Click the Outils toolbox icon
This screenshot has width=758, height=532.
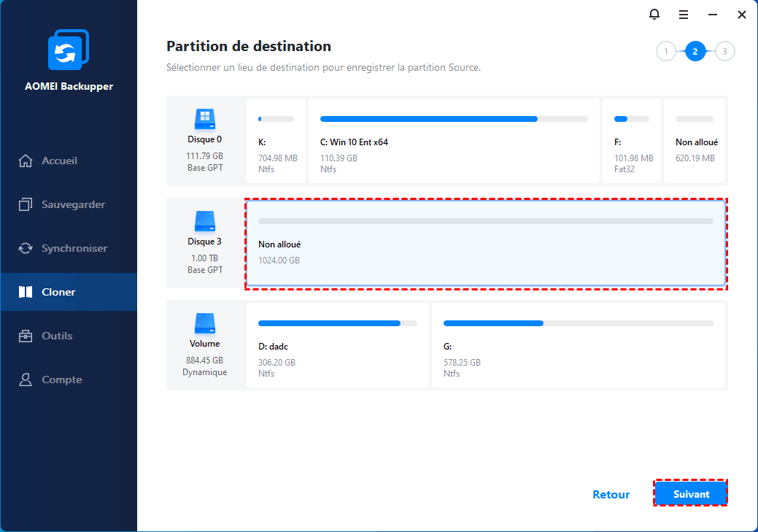click(x=26, y=336)
